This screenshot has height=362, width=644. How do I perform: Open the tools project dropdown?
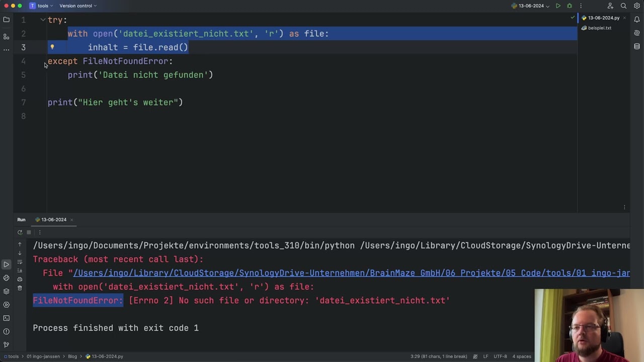click(41, 6)
